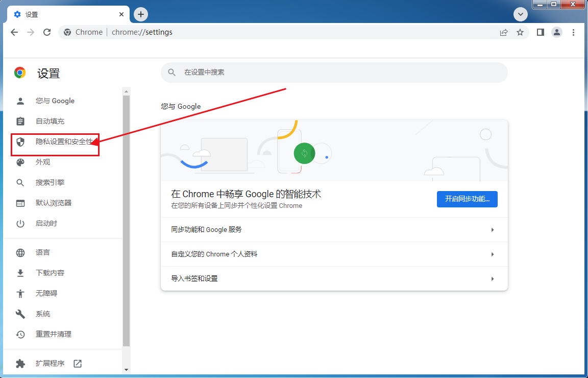Viewport: 588px width, 378px height.
Task: Open 自定义您的 Chrome 个人资料 row
Action: pyautogui.click(x=334, y=254)
